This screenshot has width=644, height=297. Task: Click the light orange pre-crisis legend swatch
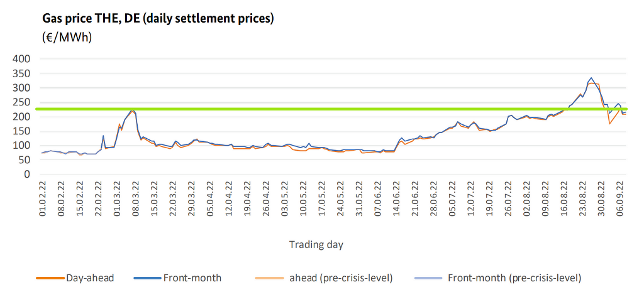[x=271, y=278]
